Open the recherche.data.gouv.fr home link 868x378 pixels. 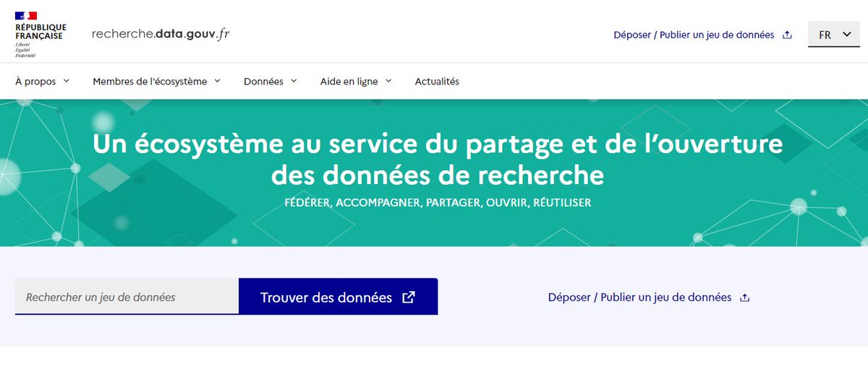click(161, 34)
